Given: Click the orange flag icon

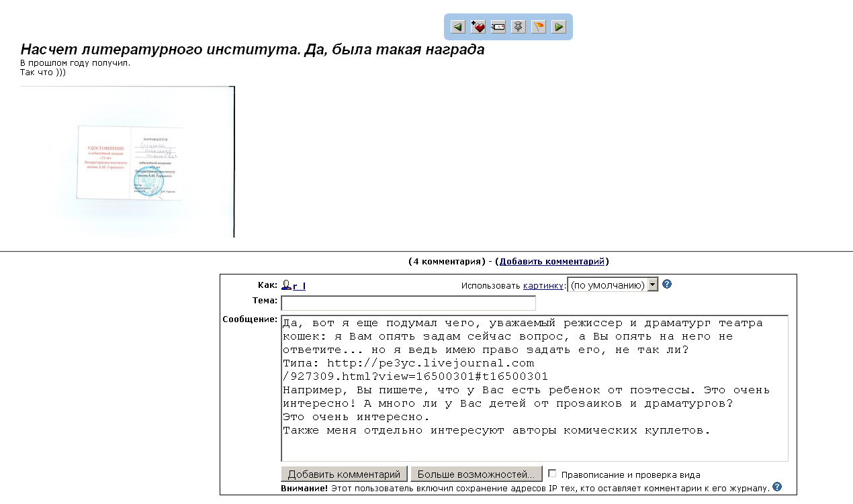Looking at the screenshot, I should [538, 27].
